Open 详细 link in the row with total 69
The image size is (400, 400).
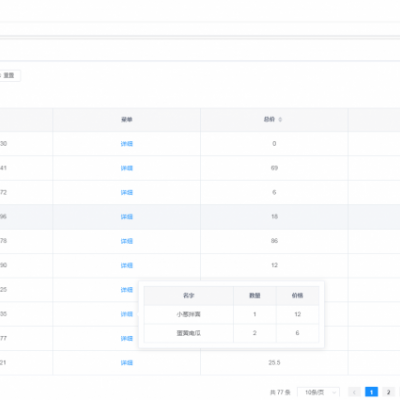coord(127,168)
